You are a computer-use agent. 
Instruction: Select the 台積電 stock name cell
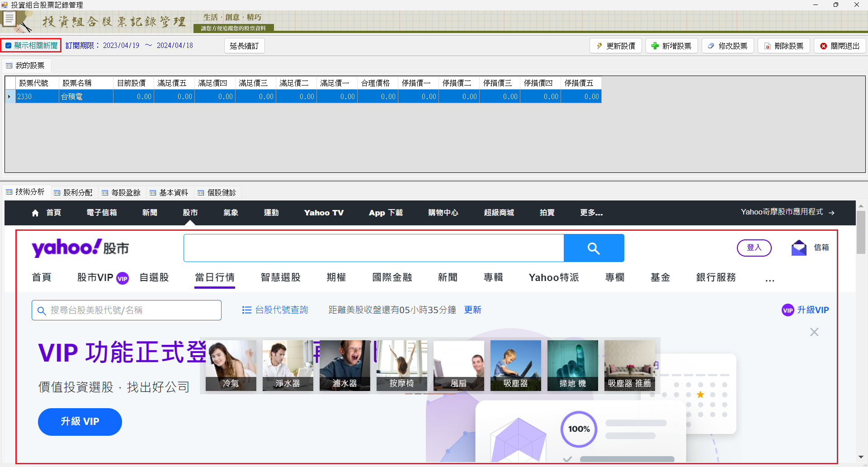(x=86, y=96)
